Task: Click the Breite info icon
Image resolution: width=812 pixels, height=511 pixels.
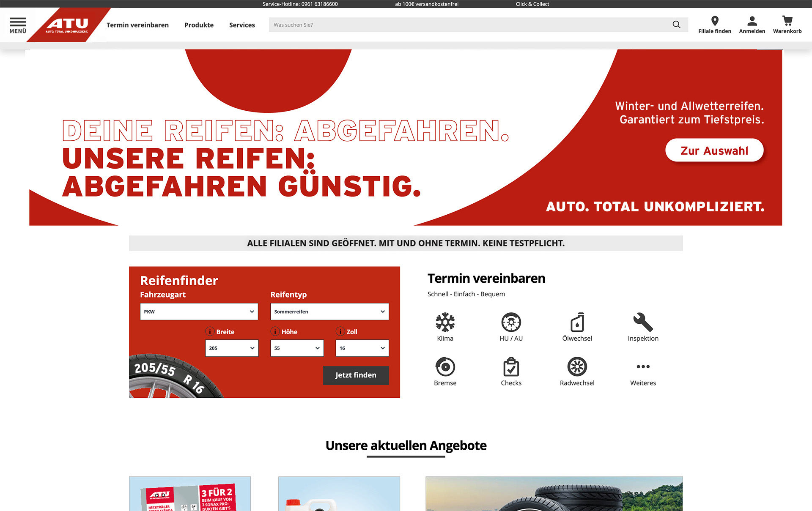Action: (210, 332)
